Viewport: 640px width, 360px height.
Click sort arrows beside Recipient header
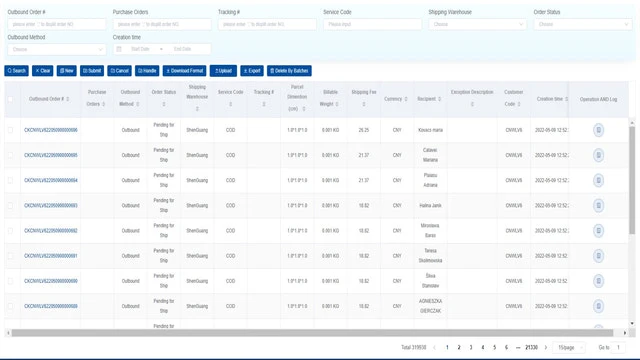pyautogui.click(x=440, y=99)
